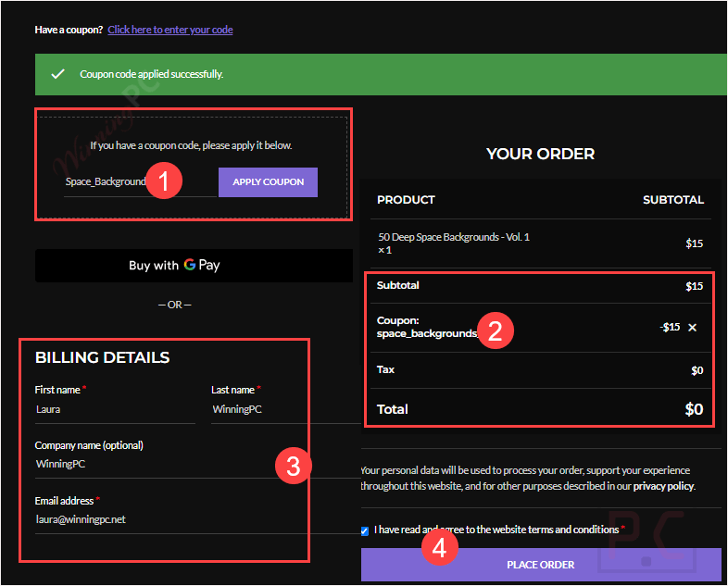Click the Last name field containing WinningPC

point(285,410)
